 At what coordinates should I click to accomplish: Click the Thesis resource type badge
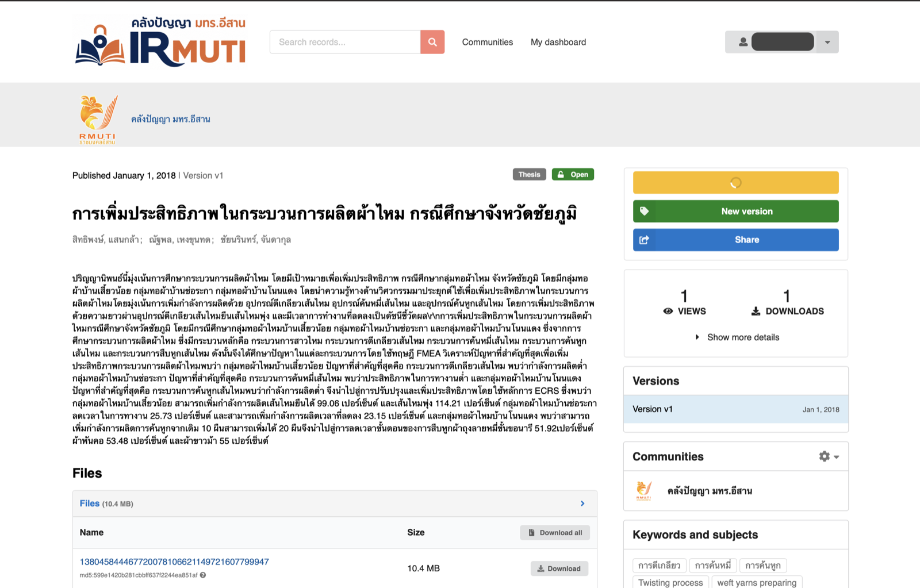pos(529,175)
